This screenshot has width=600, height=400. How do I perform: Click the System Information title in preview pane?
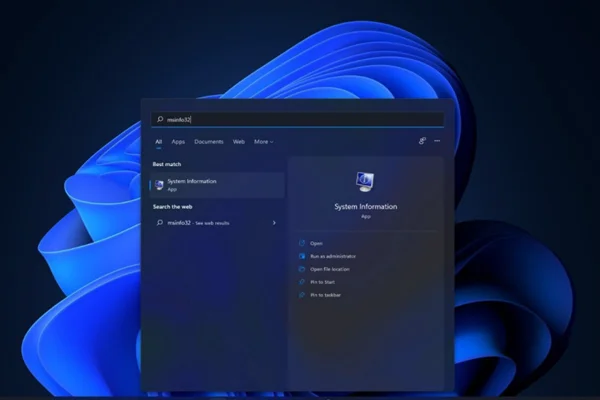pyautogui.click(x=365, y=207)
